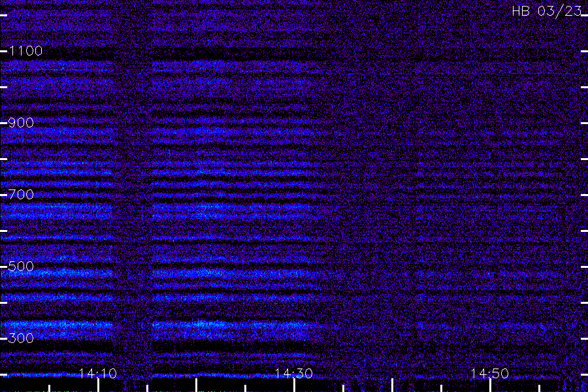Click the 14:30 time axis label
This screenshot has width=588, height=392.
pos(293,374)
